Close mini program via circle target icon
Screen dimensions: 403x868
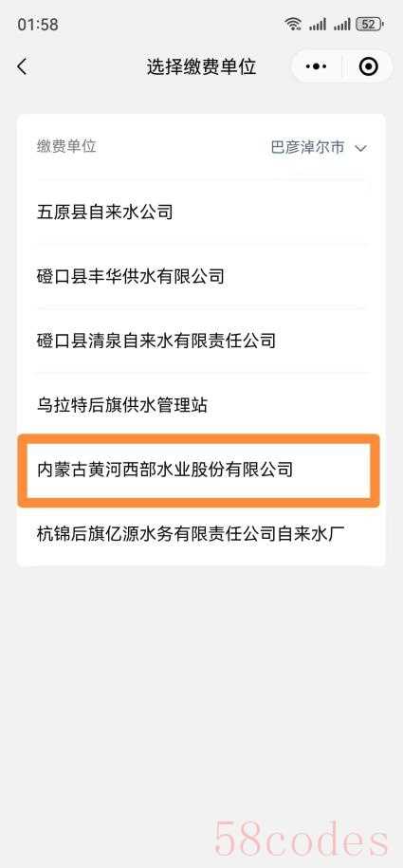(368, 67)
